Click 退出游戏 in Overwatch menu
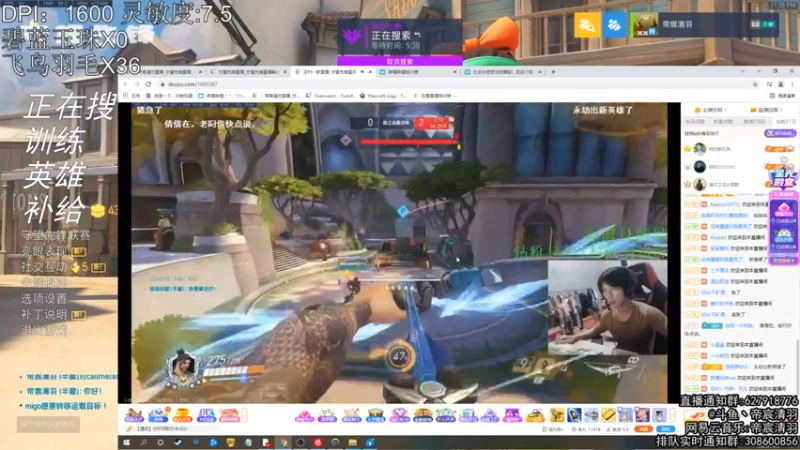Image resolution: width=800 pixels, height=450 pixels. [x=44, y=331]
